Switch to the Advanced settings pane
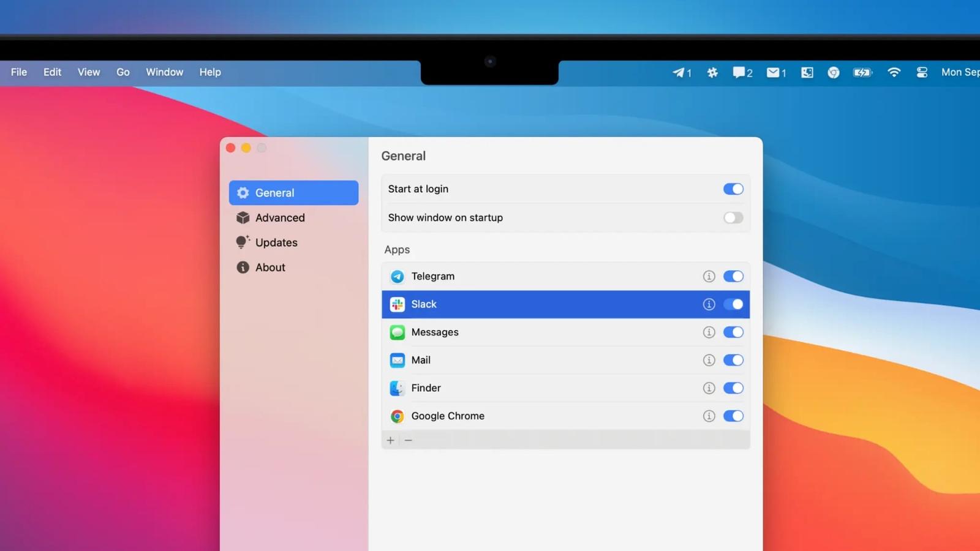 [293, 218]
